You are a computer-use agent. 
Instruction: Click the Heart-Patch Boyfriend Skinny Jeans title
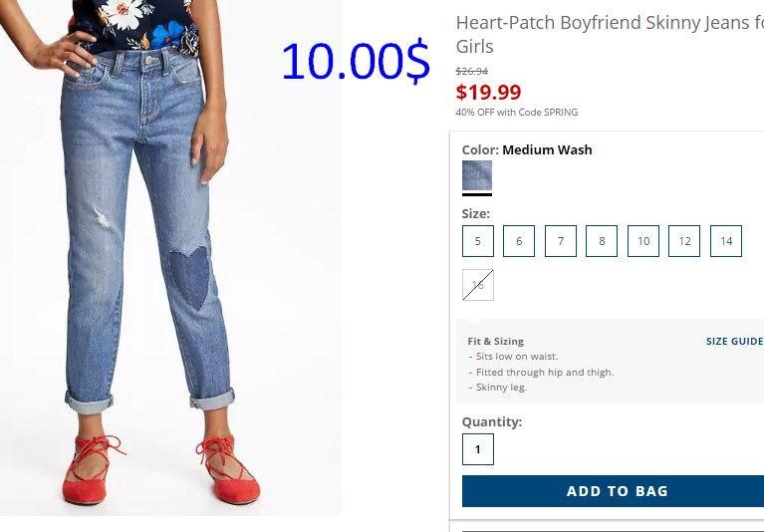[x=610, y=34]
